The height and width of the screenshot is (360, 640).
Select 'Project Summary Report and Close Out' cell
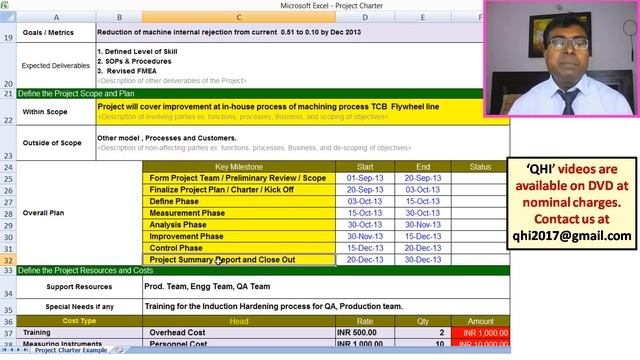point(239,260)
